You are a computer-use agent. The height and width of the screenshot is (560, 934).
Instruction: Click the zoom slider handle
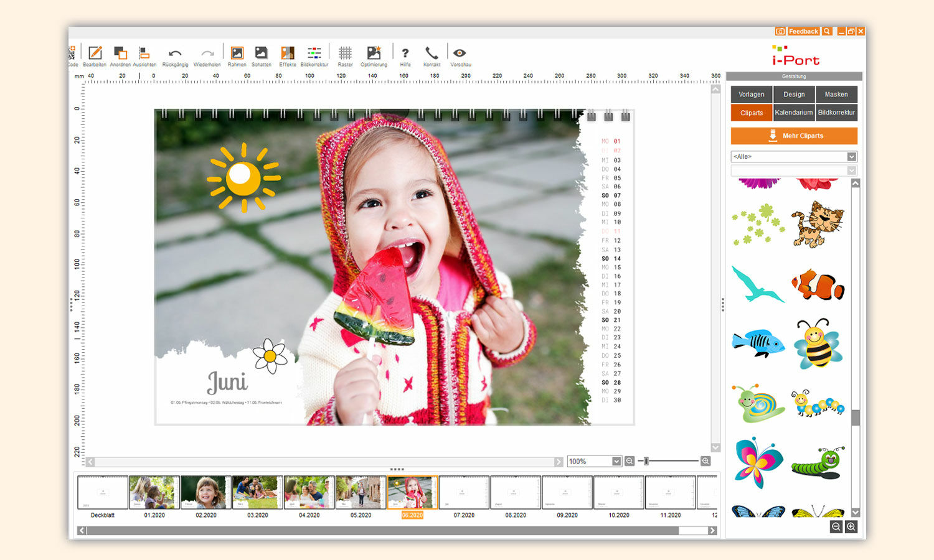point(646,461)
